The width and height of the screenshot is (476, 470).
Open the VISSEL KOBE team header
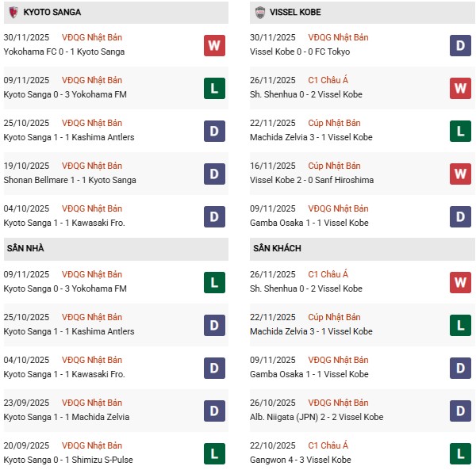click(294, 13)
